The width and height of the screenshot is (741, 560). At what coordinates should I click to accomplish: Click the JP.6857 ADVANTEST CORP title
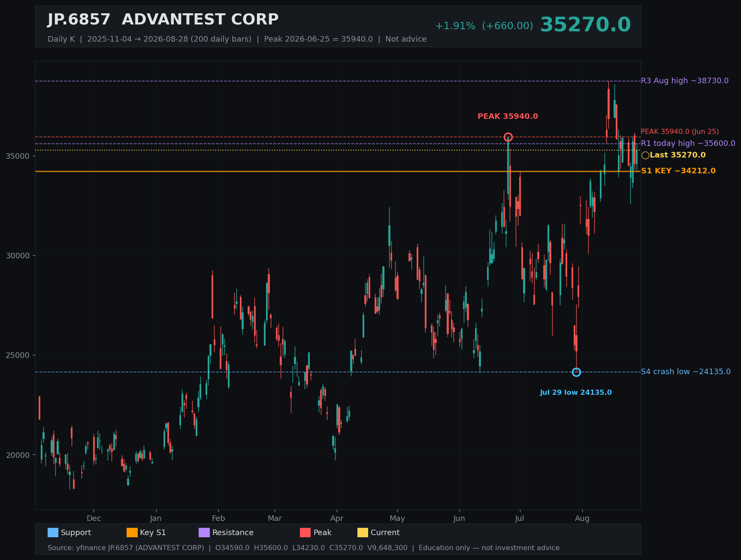pyautogui.click(x=163, y=19)
